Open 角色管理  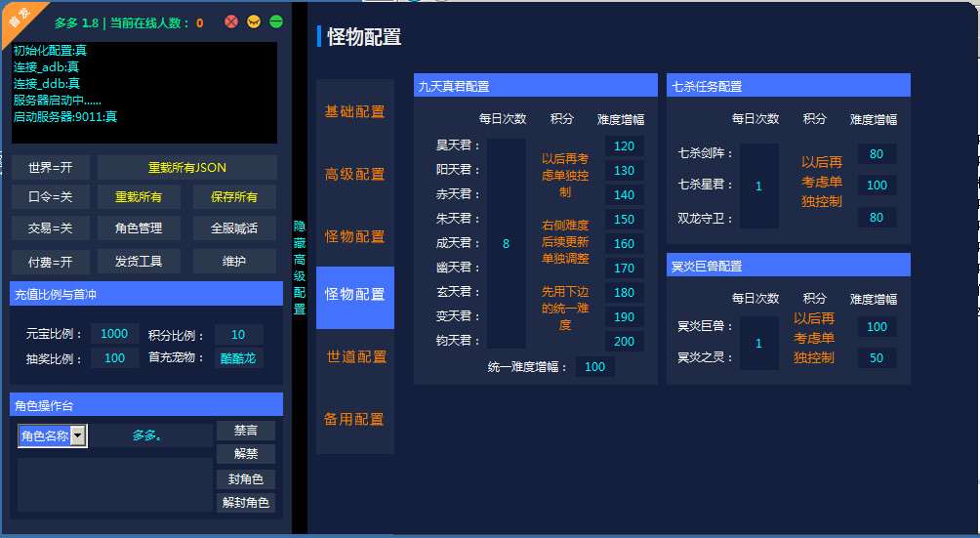pos(139,228)
